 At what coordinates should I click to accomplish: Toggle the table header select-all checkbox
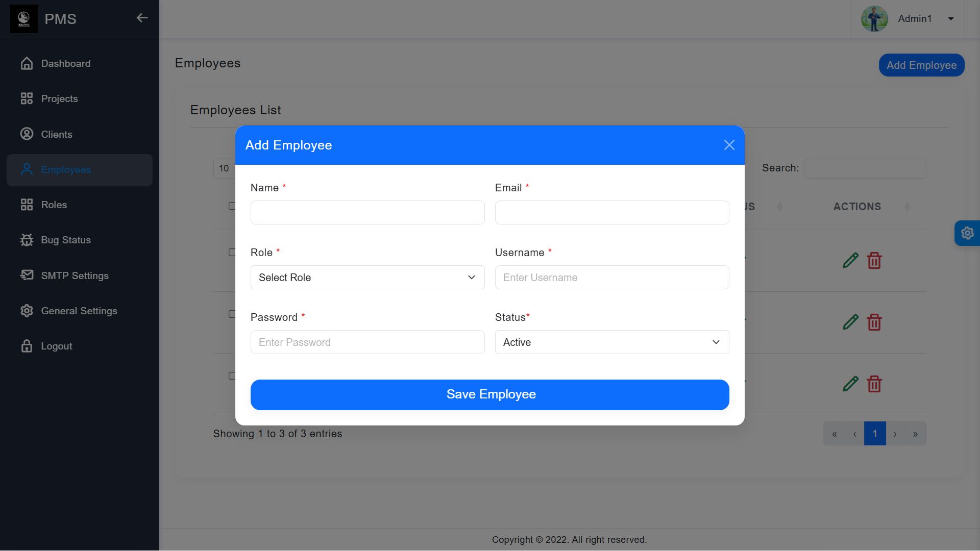pyautogui.click(x=232, y=206)
